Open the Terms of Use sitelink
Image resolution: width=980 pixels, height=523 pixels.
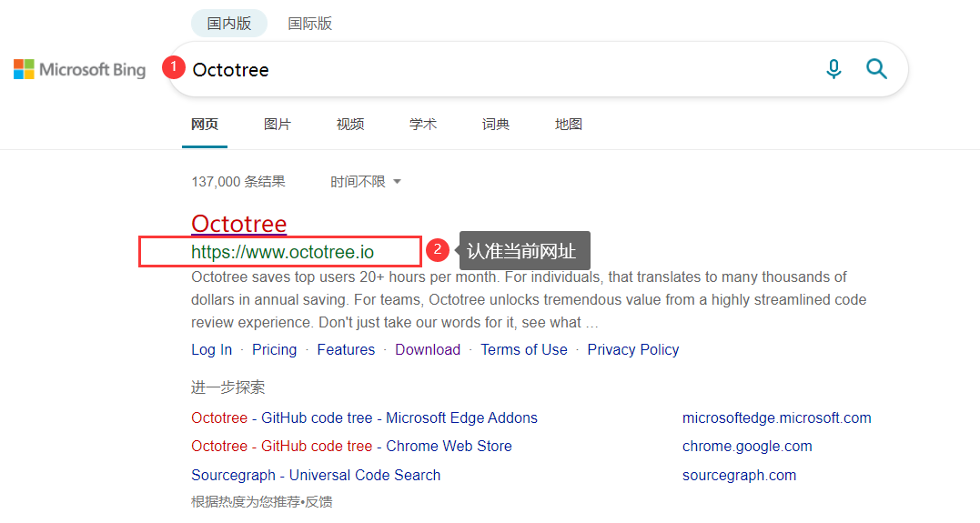524,350
